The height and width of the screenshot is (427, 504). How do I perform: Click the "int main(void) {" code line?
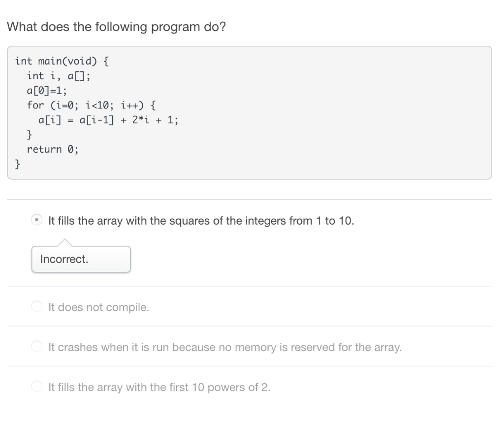click(63, 61)
